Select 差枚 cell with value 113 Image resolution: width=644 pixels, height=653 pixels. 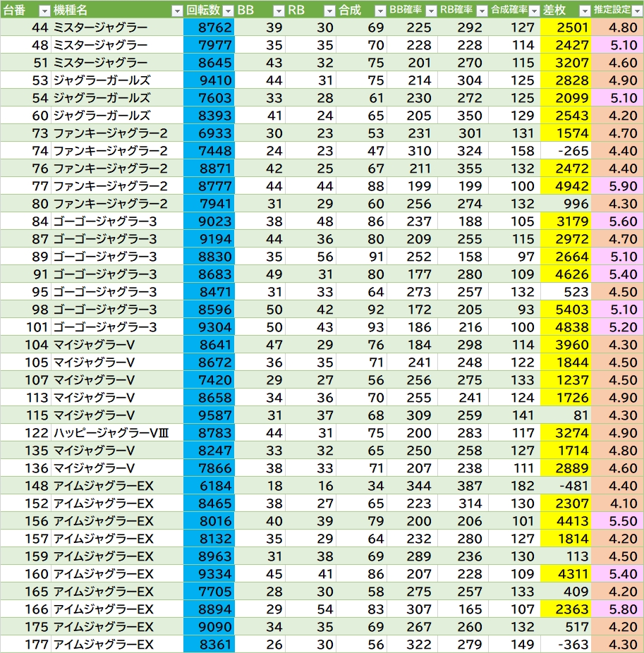click(566, 556)
